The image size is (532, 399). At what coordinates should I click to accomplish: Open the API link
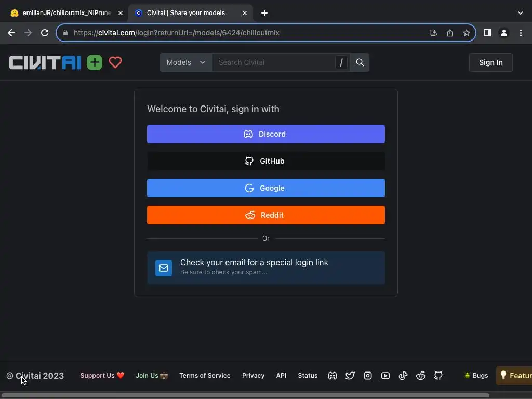click(x=281, y=376)
